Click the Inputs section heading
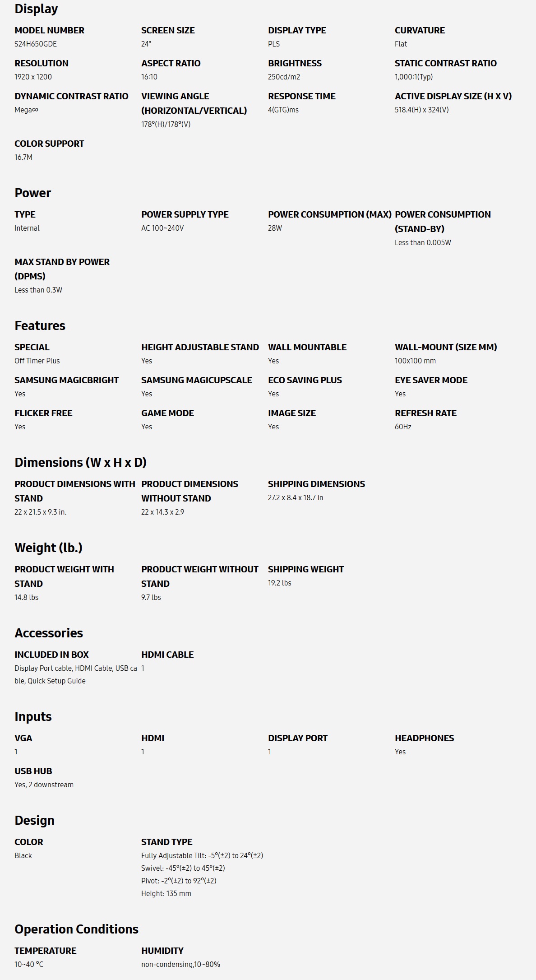This screenshot has width=536, height=980. click(x=33, y=717)
